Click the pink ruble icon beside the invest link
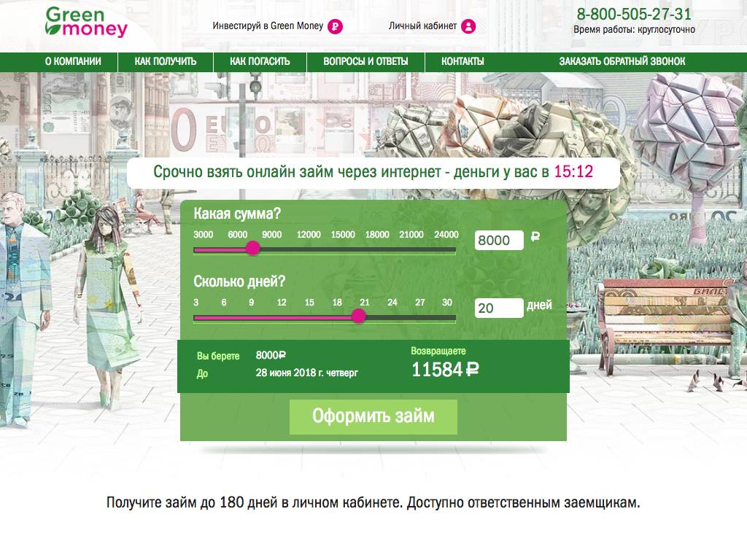Image resolution: width=747 pixels, height=560 pixels. coord(336,27)
